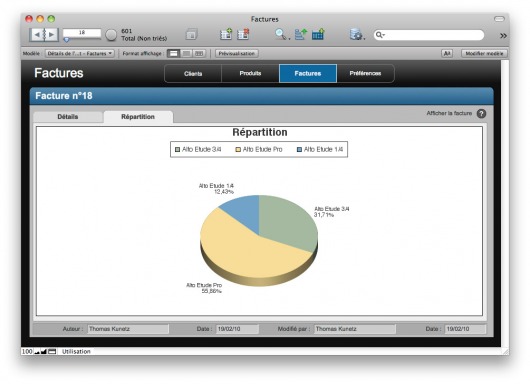Click the Modifier modèle button

484,53
